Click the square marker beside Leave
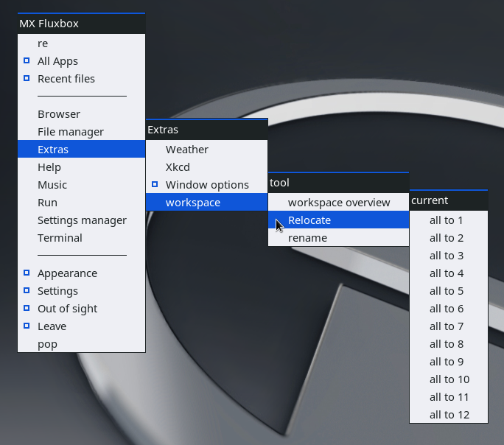Viewport: 504px width, 445px height. click(x=27, y=326)
